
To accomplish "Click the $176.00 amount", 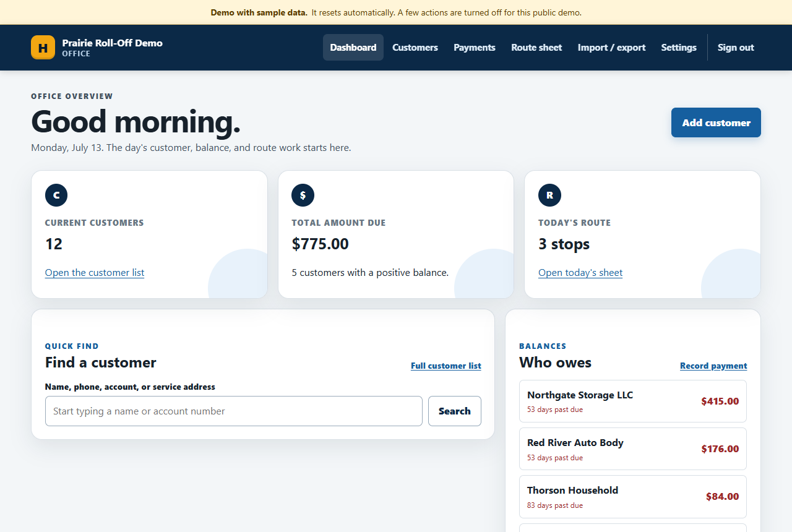I will [x=720, y=448].
